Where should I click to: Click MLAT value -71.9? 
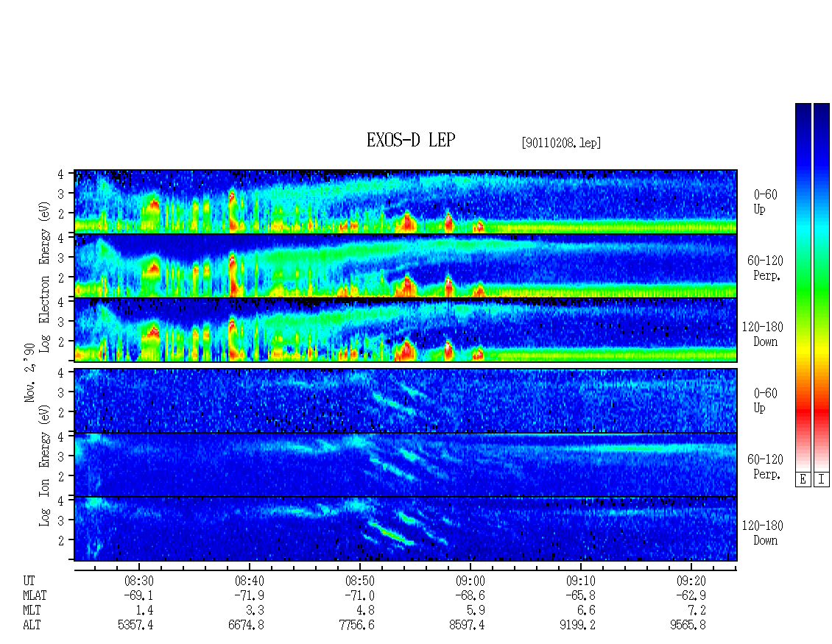249,595
